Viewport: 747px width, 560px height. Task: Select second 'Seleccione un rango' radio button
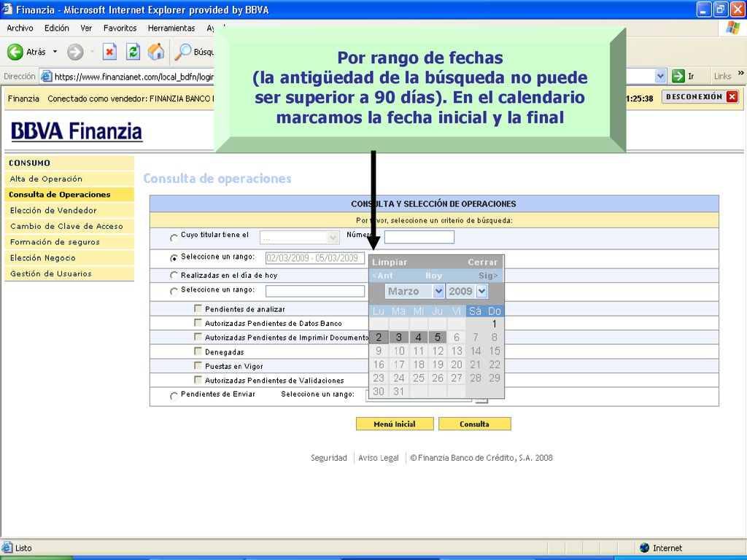[x=174, y=291]
